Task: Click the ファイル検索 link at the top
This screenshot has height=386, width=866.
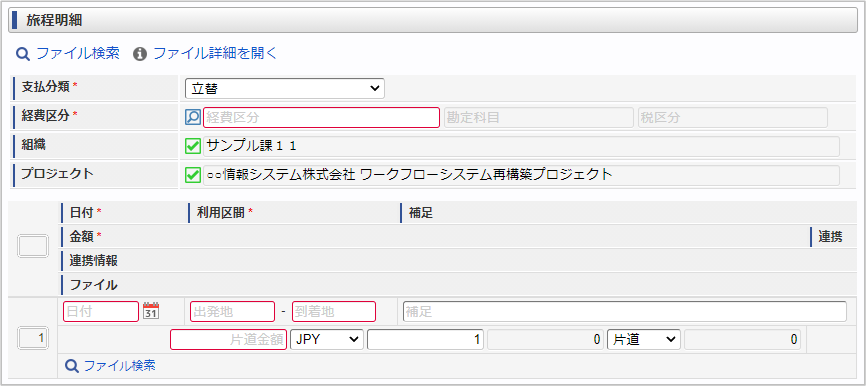Action: [x=77, y=54]
